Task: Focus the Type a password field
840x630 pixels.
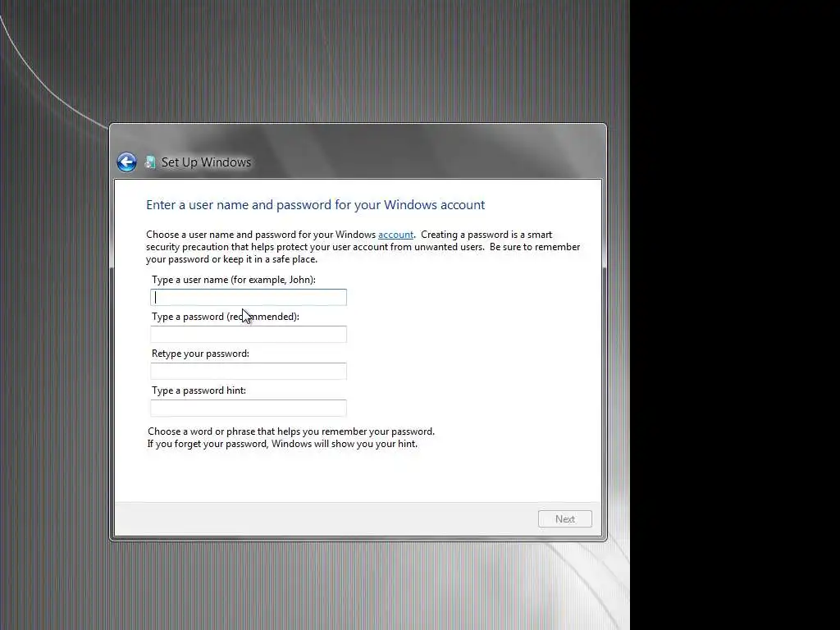Action: 249,335
